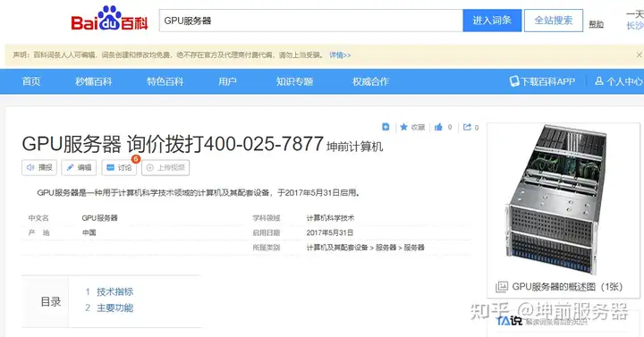Click GPU服务器的概述图 caption icon
644x337 pixels.
(x=502, y=287)
